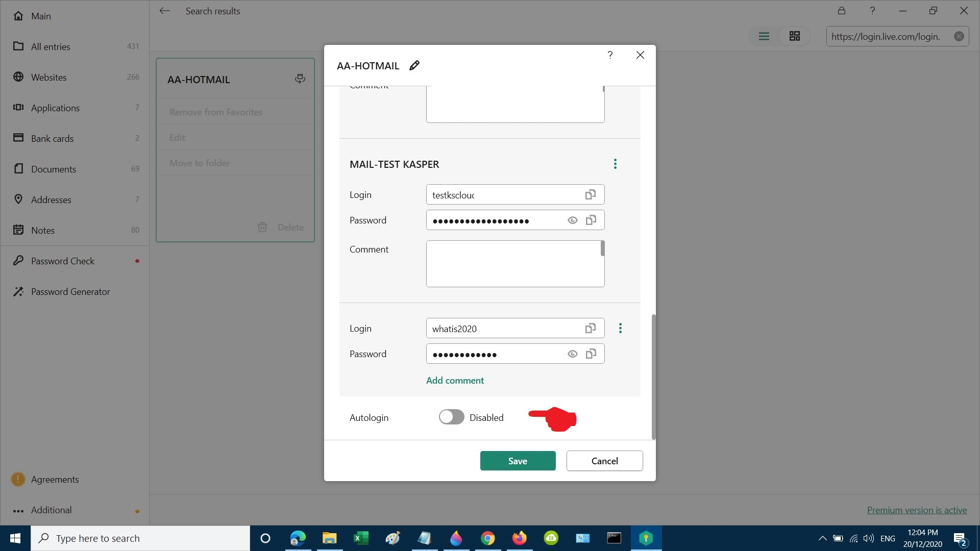Switch to grid tile view icon
Image resolution: width=980 pixels, height=551 pixels.
click(794, 36)
